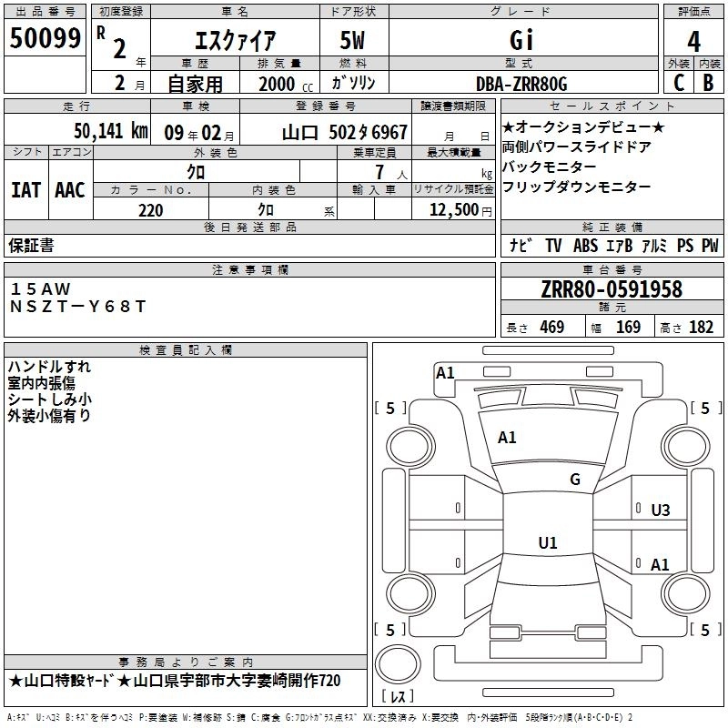Screen dimensions: 728x728
Task: Select the chassis number ZRR80-0591958
Action: point(612,289)
